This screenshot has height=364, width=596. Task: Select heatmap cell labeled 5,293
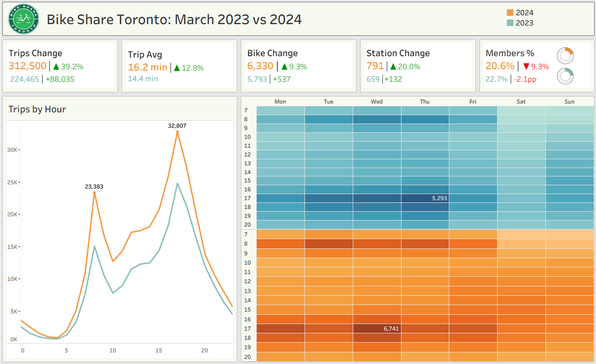coord(425,198)
